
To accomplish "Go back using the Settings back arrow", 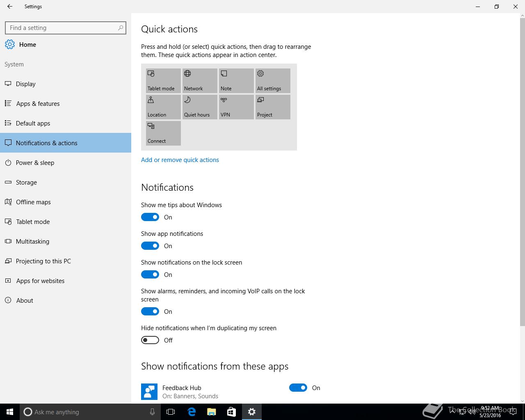I will coord(10,7).
